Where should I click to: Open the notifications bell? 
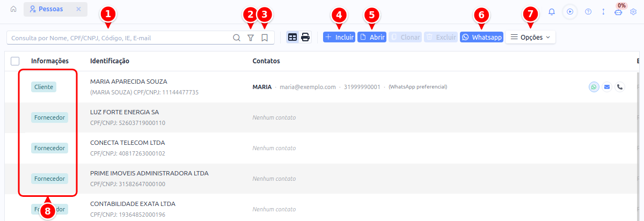coord(552,11)
